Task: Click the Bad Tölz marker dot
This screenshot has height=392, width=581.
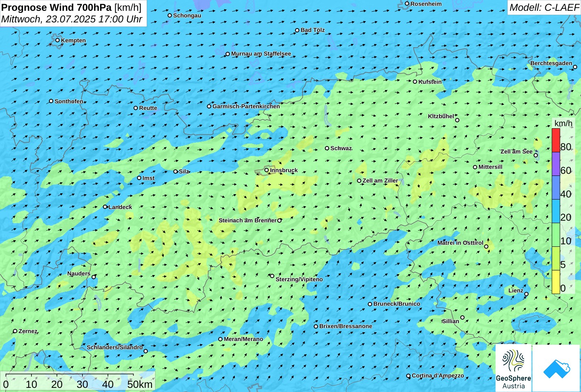Action: click(297, 30)
